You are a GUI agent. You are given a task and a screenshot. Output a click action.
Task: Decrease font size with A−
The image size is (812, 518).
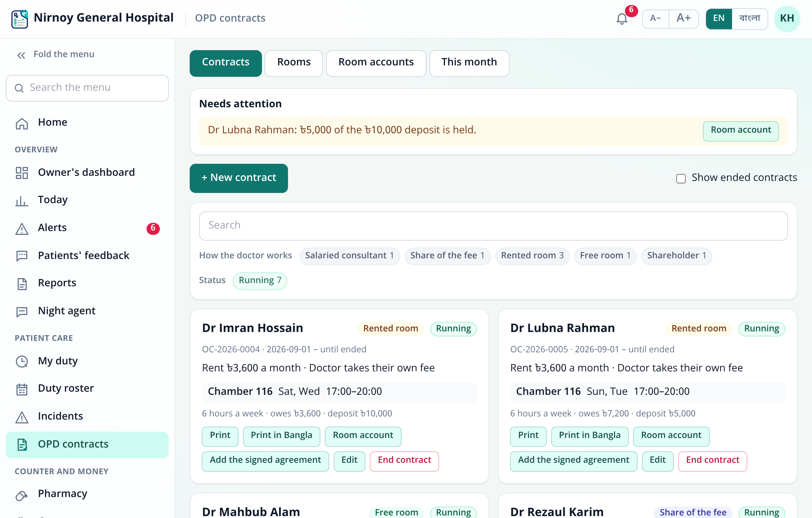655,18
